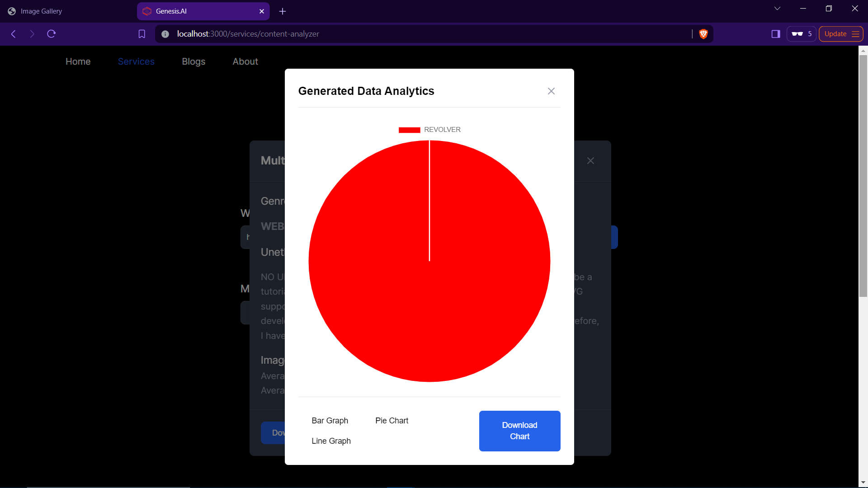Click the Update button
868x488 pixels.
click(x=836, y=34)
